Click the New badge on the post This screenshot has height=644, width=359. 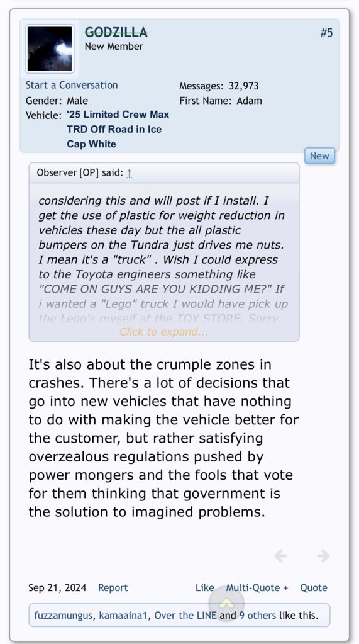click(319, 156)
